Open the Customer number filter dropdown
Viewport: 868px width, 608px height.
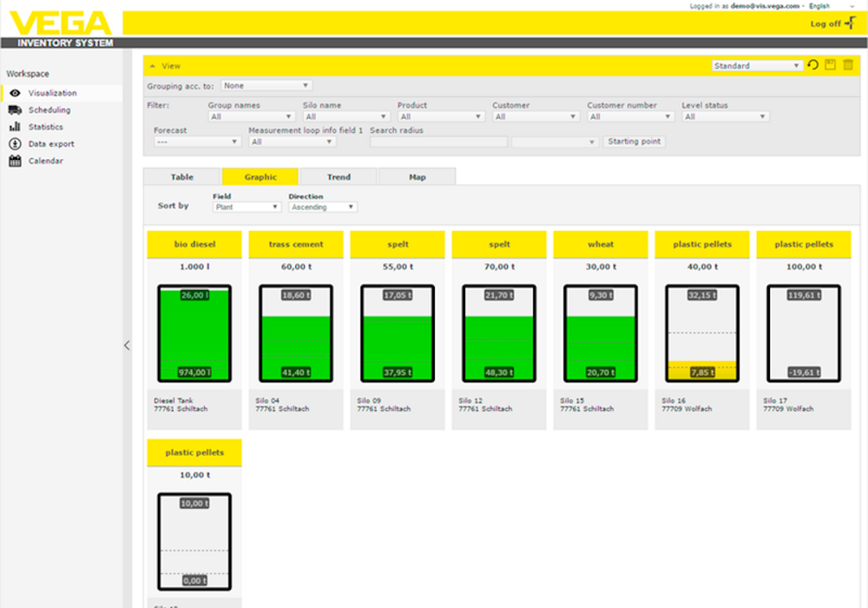[x=630, y=117]
